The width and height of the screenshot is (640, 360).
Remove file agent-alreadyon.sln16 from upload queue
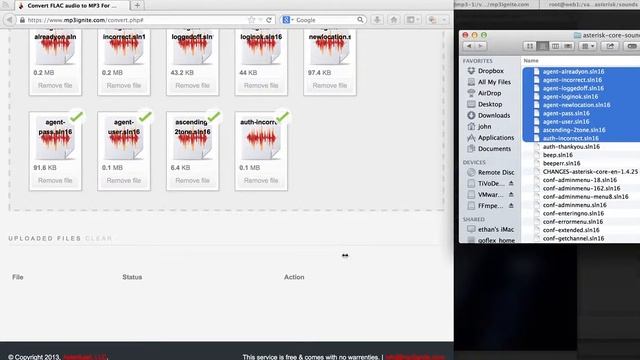pos(55,85)
